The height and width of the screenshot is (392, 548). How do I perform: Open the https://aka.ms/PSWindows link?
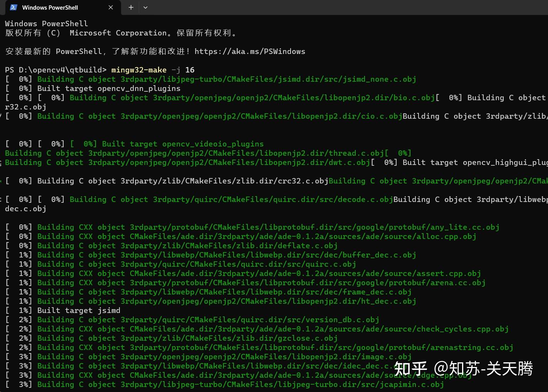[250, 51]
